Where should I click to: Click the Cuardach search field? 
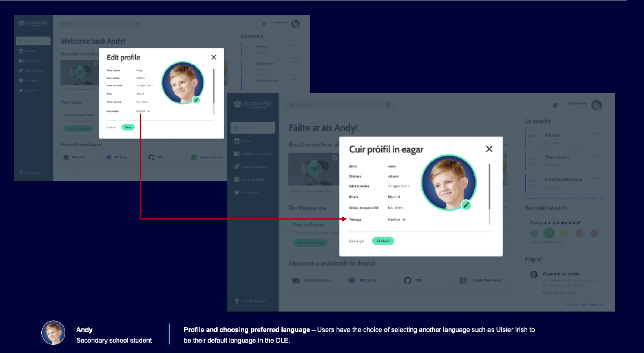coord(340,105)
